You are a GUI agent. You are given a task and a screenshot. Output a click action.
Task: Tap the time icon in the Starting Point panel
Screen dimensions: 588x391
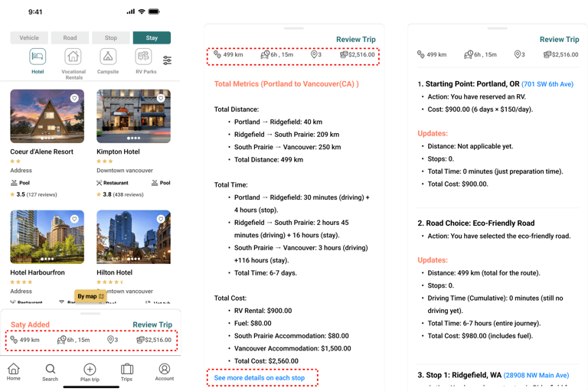[x=469, y=55]
